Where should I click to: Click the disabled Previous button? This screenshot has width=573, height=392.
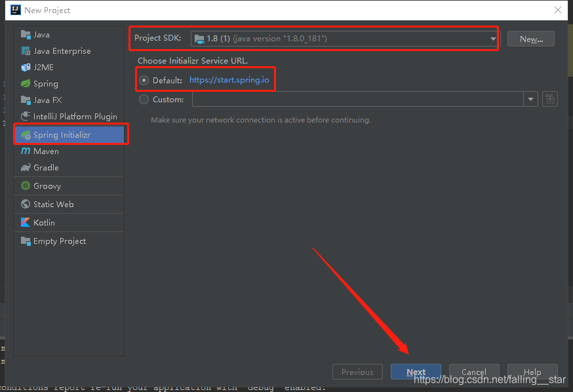click(x=357, y=372)
